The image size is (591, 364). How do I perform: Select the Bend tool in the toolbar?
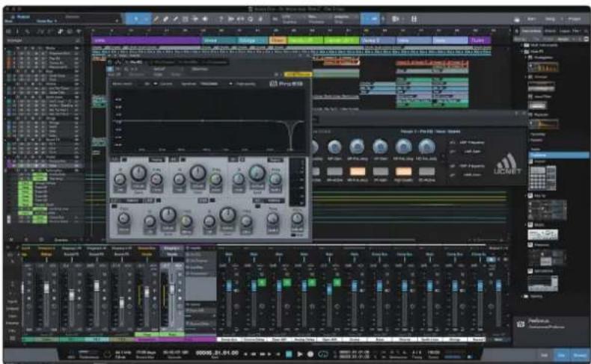[x=195, y=19]
